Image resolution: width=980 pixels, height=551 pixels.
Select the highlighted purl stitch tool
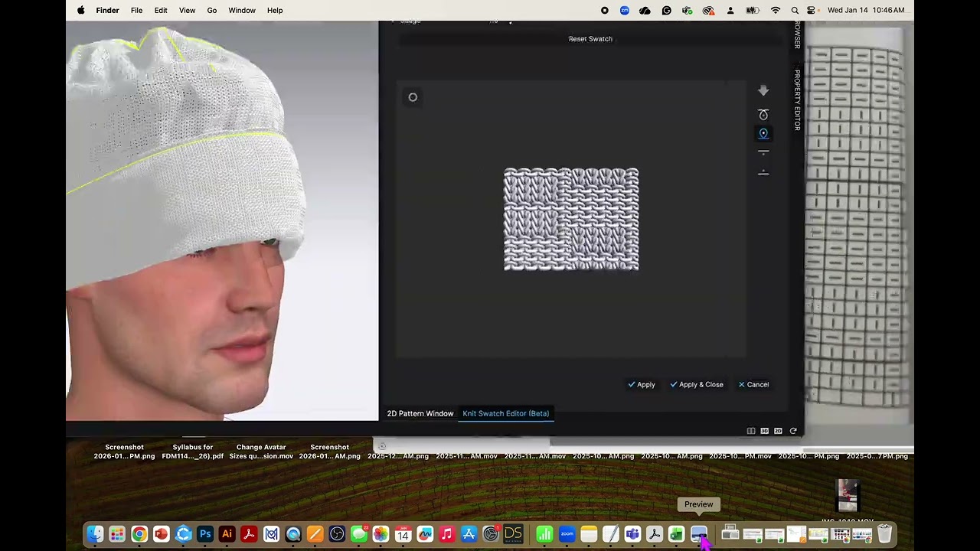[x=763, y=134]
